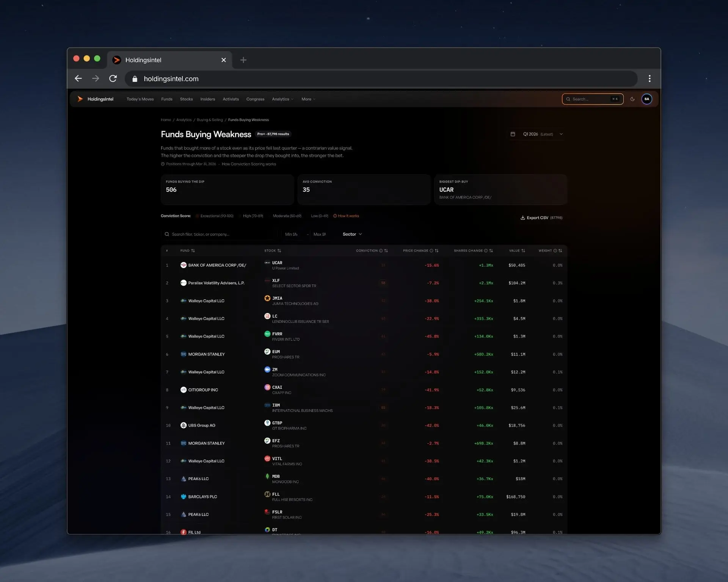Open XLF Select Sector SPDR stock
The image size is (728, 582).
click(x=294, y=283)
